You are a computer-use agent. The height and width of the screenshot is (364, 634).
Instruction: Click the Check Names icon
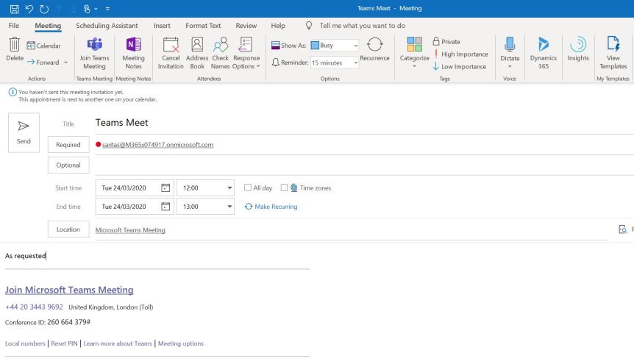click(x=220, y=46)
